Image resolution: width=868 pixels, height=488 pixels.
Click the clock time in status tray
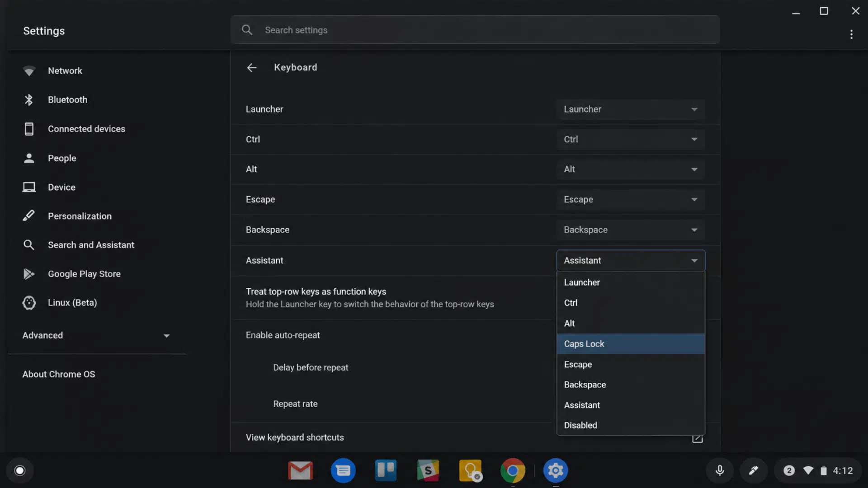coord(843,471)
